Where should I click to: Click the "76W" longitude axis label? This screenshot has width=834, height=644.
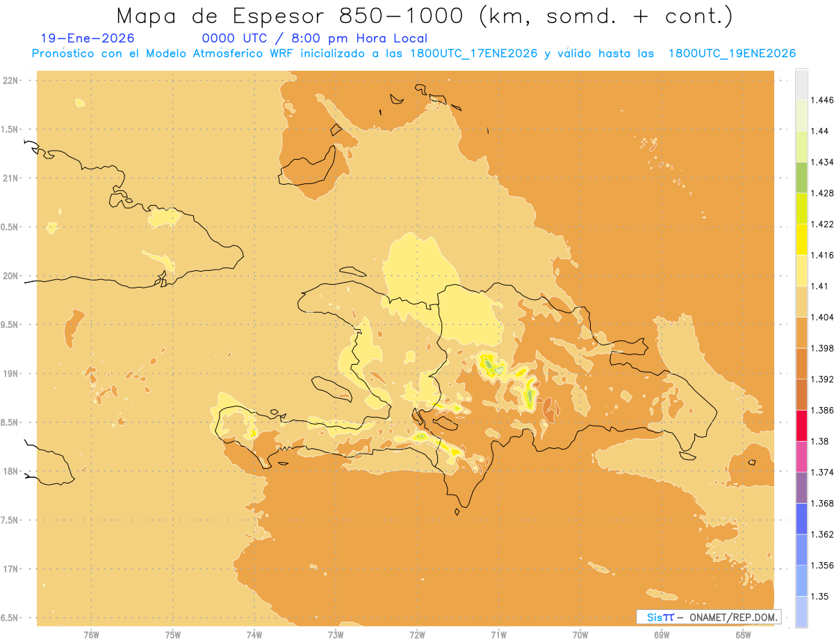[91, 634]
